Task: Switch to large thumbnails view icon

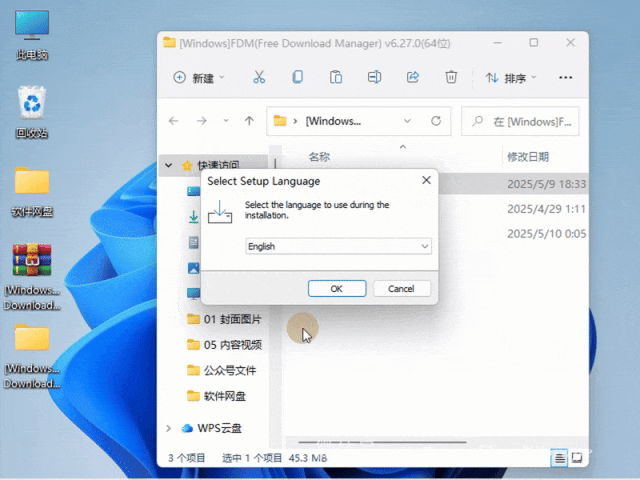Action: [577, 458]
